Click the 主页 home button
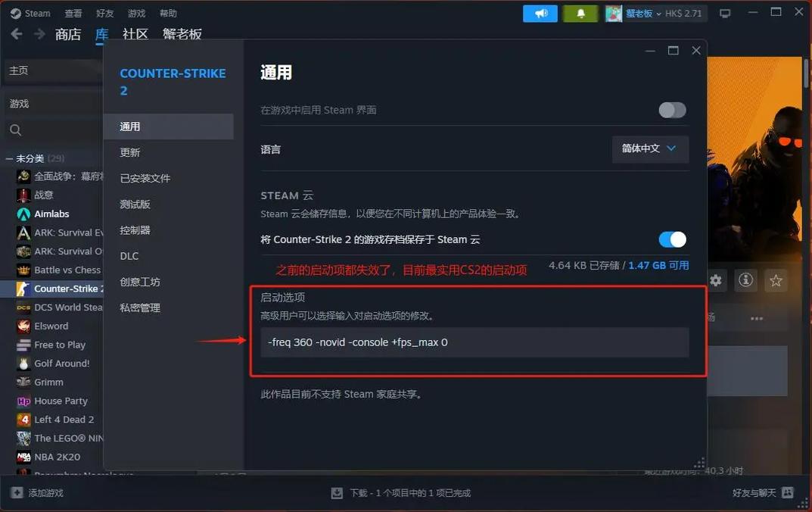This screenshot has width=812, height=512. click(53, 70)
